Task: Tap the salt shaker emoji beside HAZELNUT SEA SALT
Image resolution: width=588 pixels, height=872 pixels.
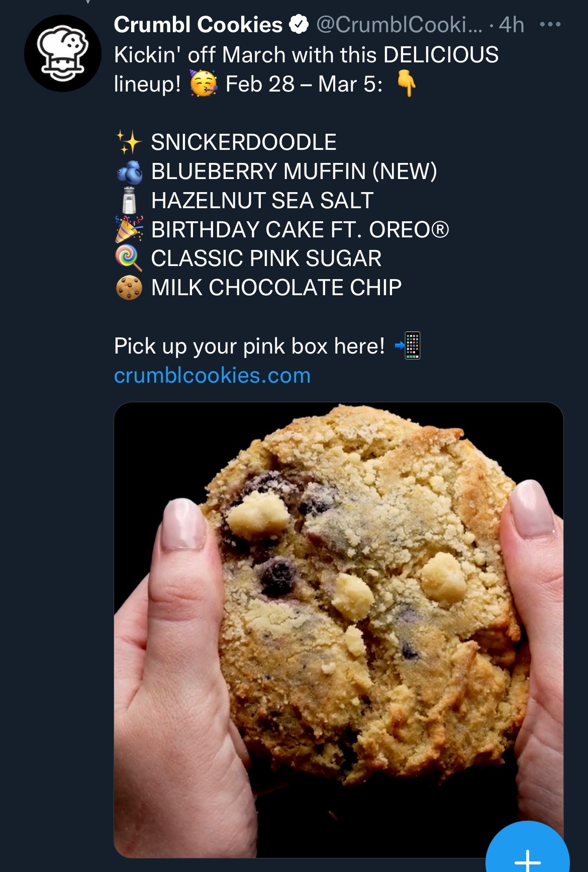Action: [129, 201]
